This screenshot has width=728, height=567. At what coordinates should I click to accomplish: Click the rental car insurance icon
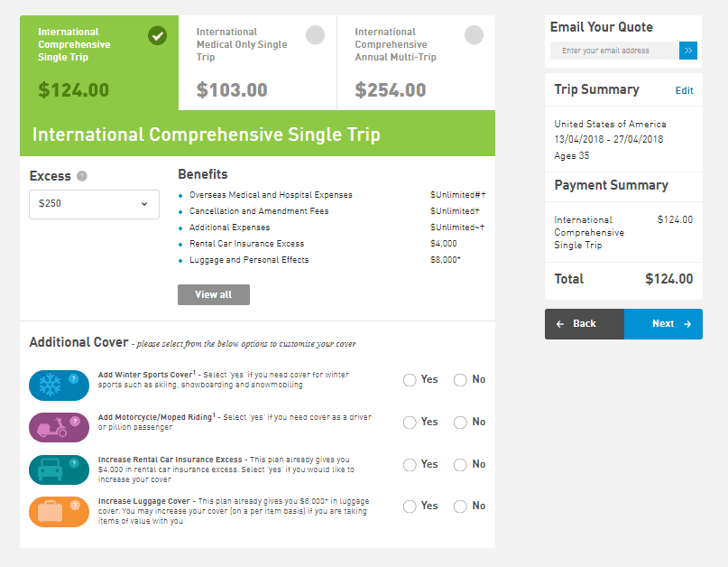(x=50, y=469)
